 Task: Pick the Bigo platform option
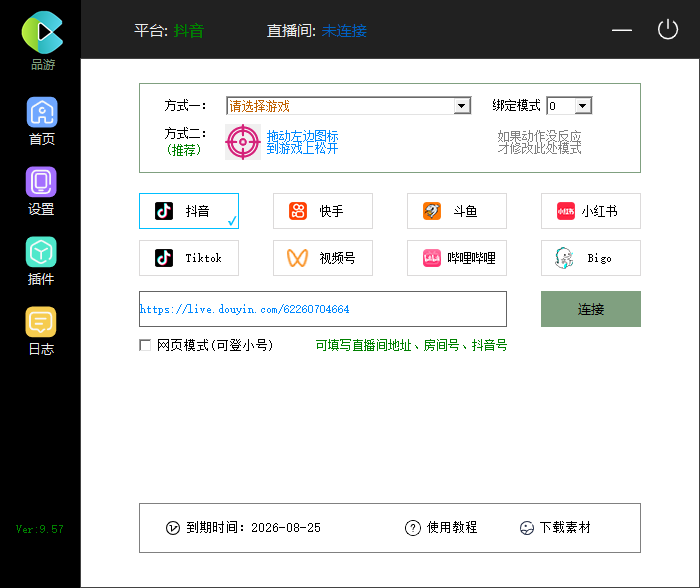point(590,258)
